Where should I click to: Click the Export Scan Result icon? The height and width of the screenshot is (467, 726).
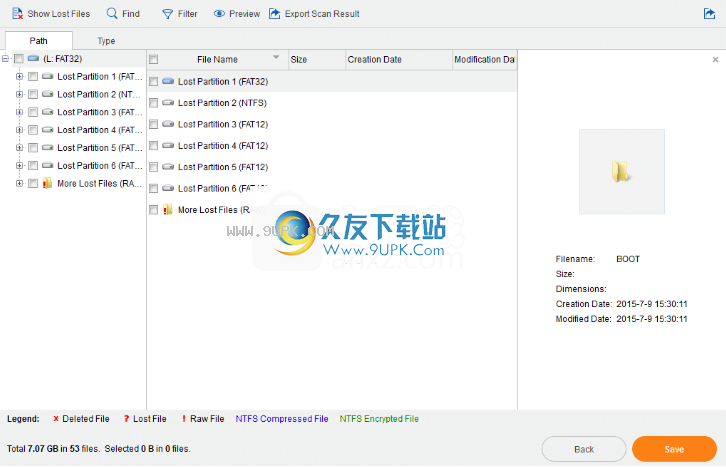pyautogui.click(x=275, y=13)
